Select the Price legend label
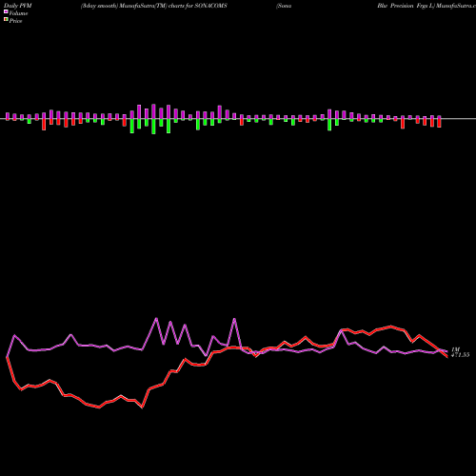This screenshot has width=476, height=476. (x=15, y=21)
